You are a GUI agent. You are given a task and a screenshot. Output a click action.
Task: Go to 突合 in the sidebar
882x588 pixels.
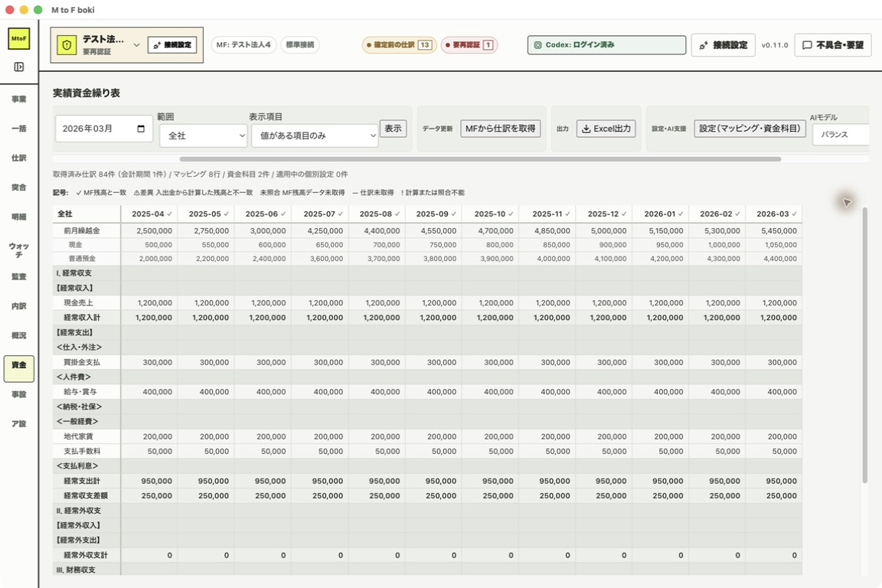point(18,188)
